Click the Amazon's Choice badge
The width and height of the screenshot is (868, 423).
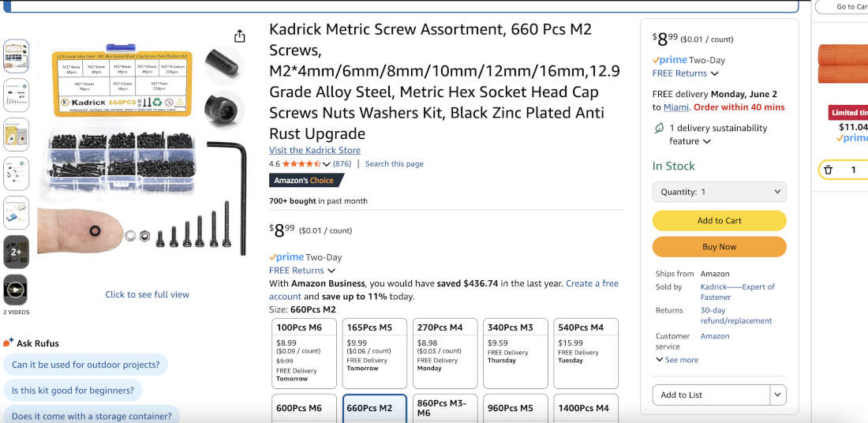point(305,181)
